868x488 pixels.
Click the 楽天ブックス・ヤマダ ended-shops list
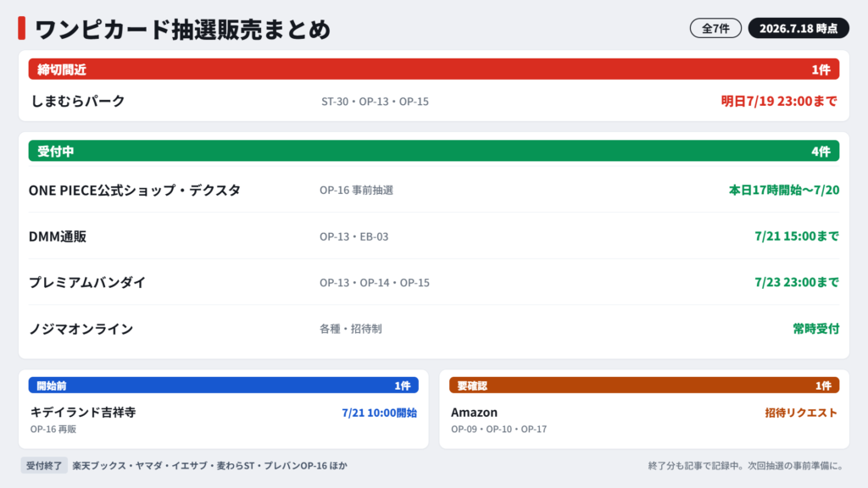(x=210, y=466)
